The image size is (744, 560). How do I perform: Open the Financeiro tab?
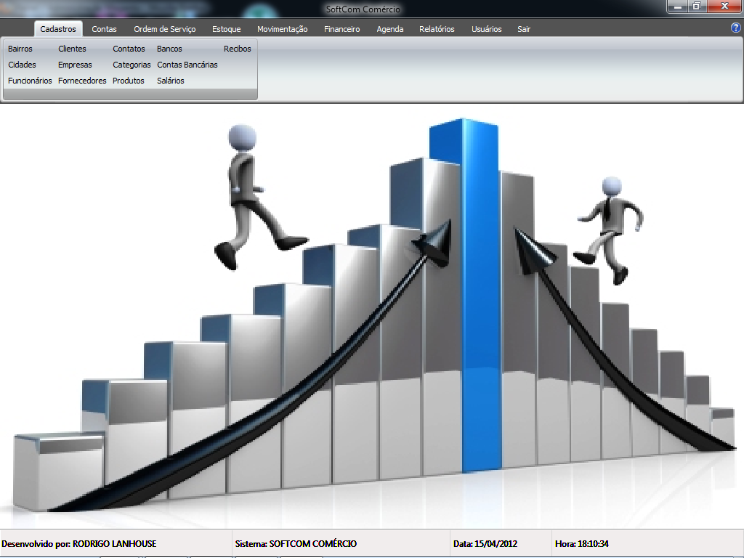point(341,29)
